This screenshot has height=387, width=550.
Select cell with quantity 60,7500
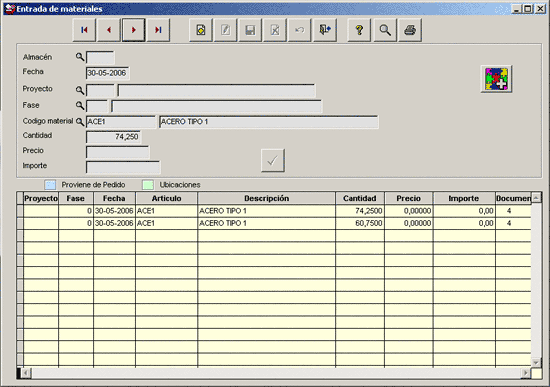[360, 223]
